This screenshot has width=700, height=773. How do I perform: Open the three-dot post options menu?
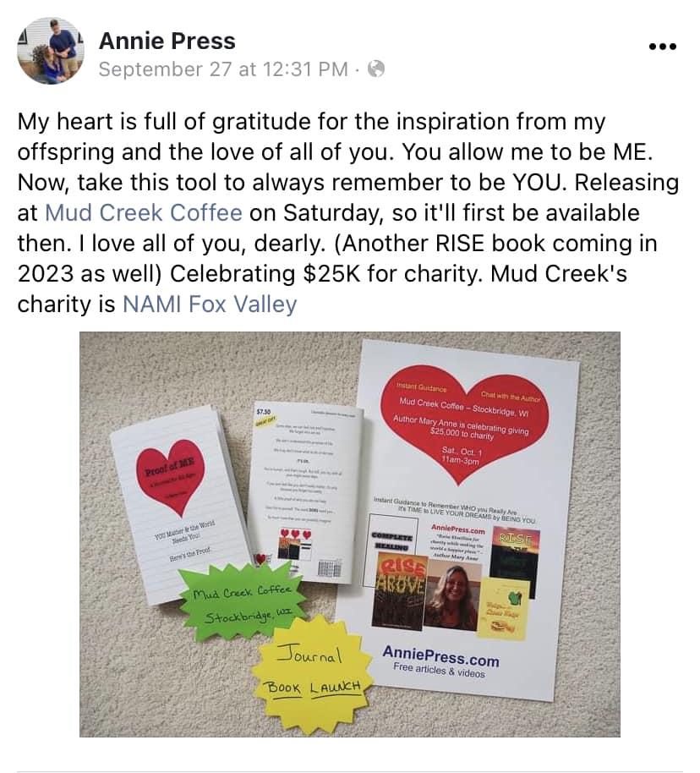point(662,47)
